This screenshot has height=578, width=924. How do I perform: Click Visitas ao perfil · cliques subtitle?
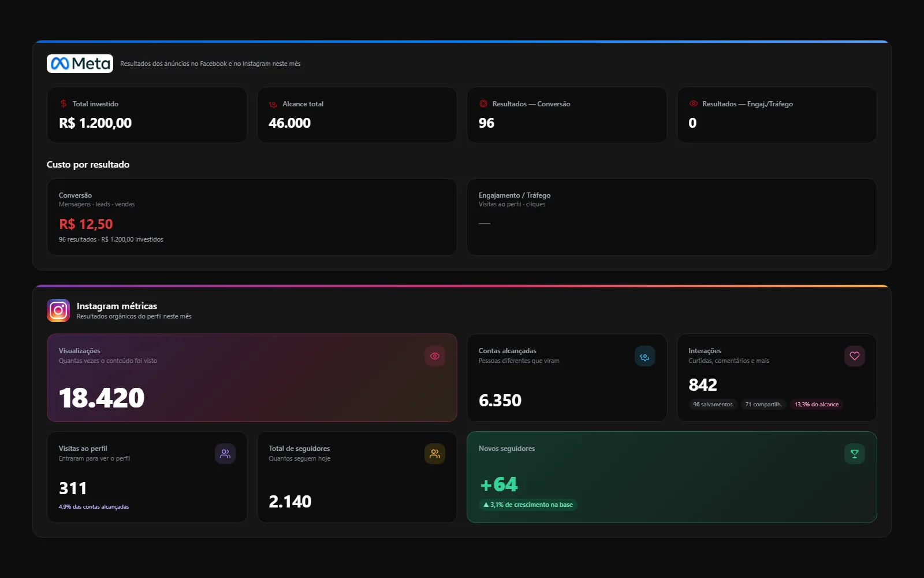pyautogui.click(x=512, y=204)
